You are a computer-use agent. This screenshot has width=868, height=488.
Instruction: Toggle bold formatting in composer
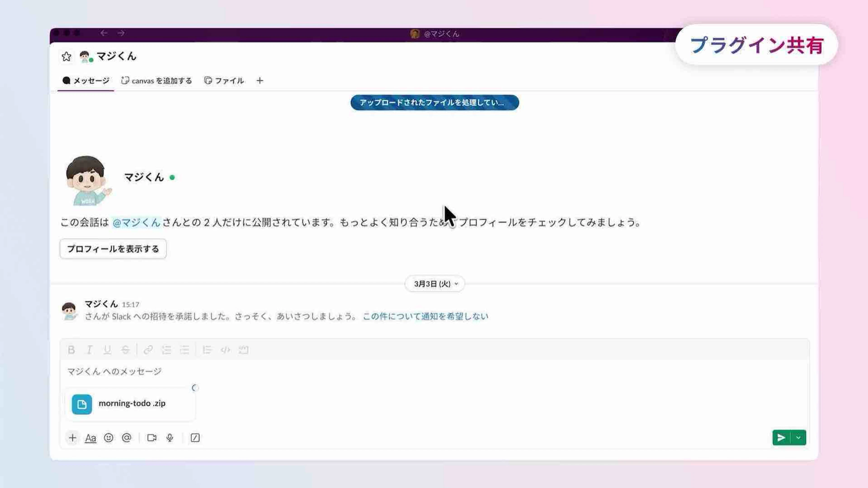71,350
